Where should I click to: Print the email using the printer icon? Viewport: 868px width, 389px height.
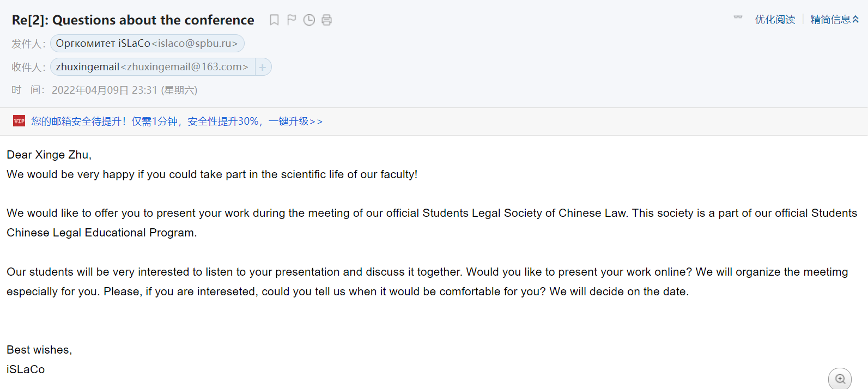click(326, 20)
